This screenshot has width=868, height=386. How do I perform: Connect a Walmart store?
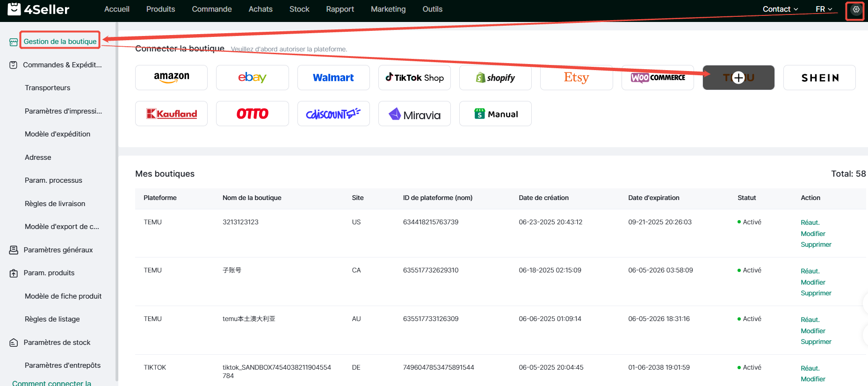[333, 78]
